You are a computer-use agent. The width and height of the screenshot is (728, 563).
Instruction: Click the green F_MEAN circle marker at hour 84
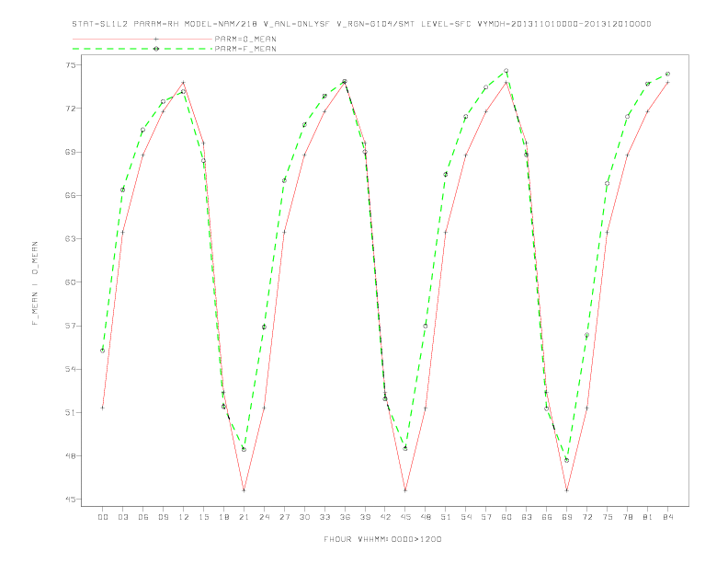[667, 74]
